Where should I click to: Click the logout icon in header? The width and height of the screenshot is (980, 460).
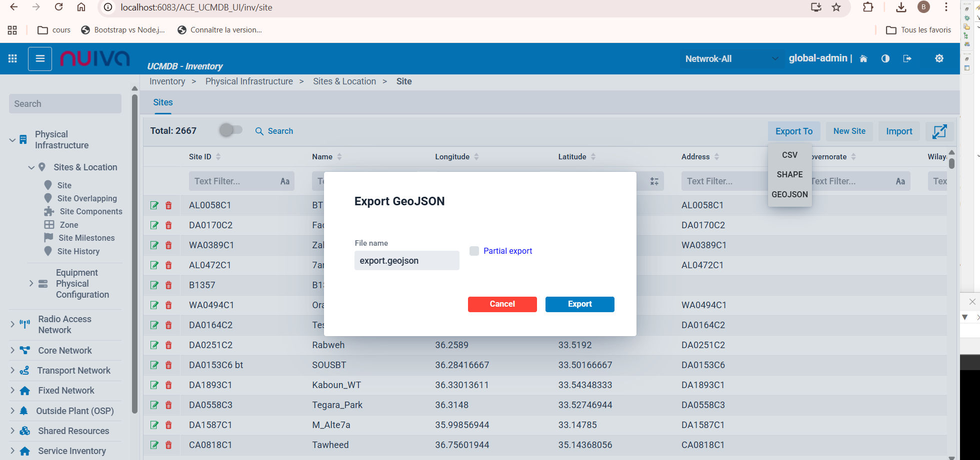(x=907, y=58)
